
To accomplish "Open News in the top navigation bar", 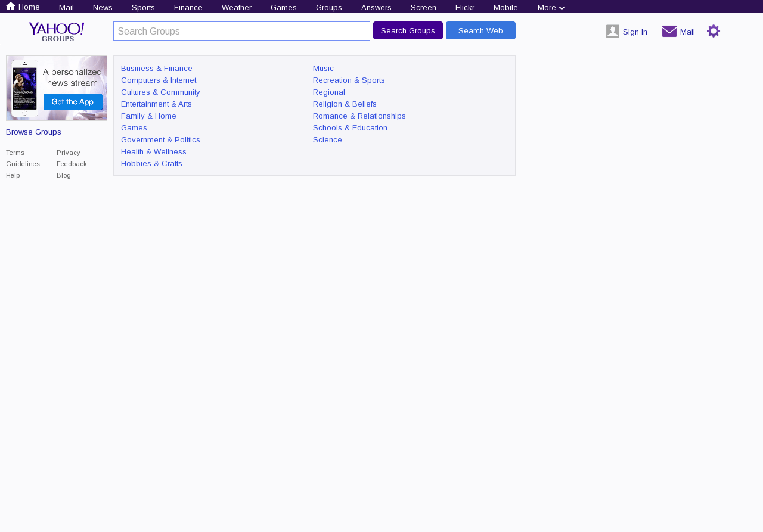I will (103, 8).
